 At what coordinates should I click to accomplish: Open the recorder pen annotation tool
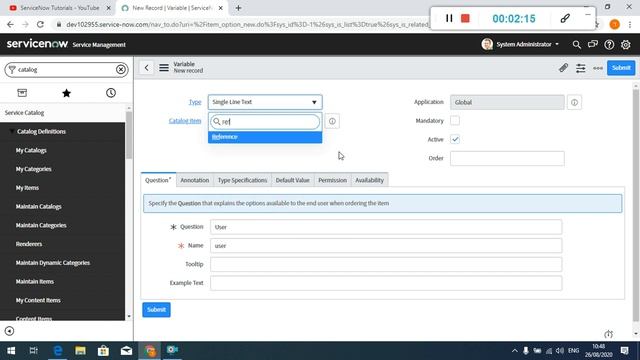[565, 18]
